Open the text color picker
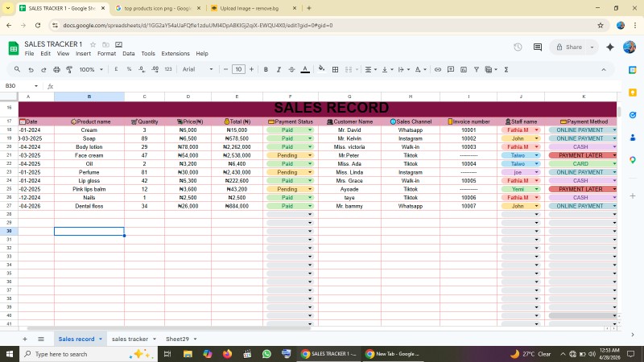Image resolution: width=644 pixels, height=362 pixels. pyautogui.click(x=305, y=70)
